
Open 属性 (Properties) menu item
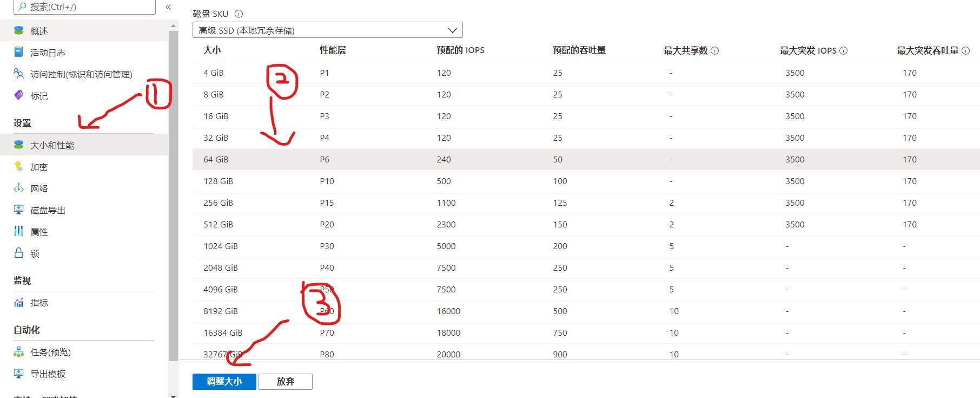pyautogui.click(x=39, y=232)
